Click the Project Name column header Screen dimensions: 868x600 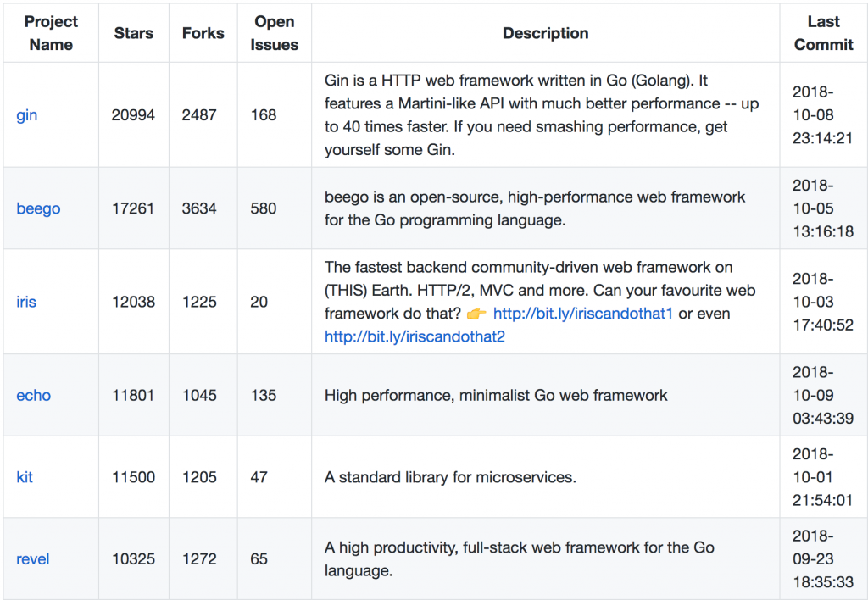click(x=51, y=33)
